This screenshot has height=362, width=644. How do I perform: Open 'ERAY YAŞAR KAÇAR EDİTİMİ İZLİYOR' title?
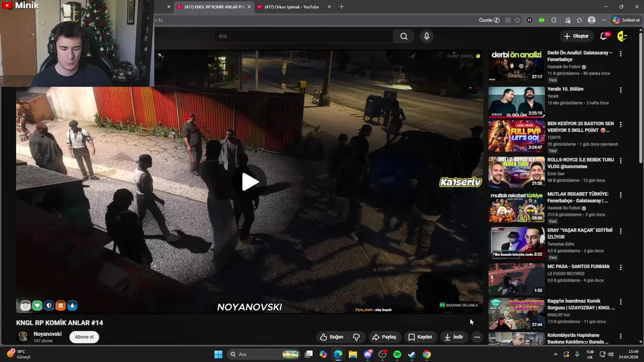580,233
